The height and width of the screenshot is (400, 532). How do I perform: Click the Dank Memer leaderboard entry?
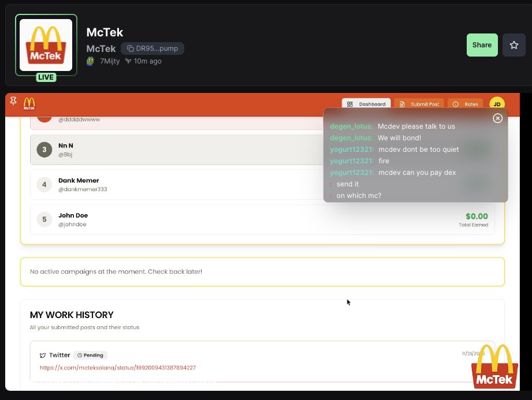click(260, 184)
